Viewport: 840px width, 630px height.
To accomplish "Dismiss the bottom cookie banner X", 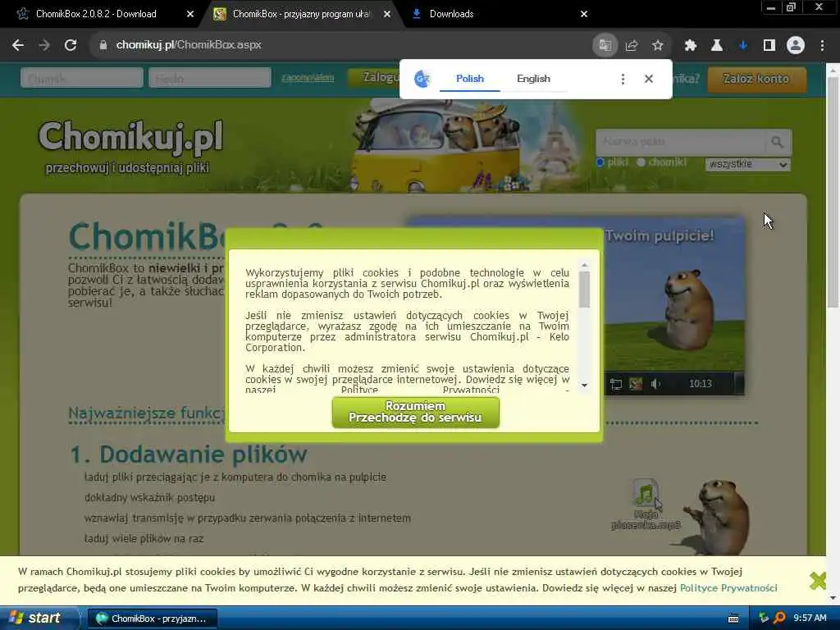I will (818, 580).
